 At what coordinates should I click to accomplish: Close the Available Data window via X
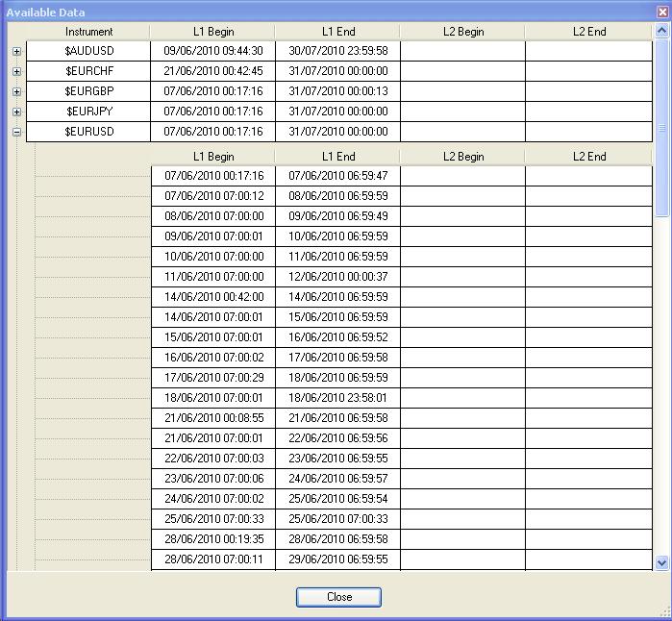point(662,12)
